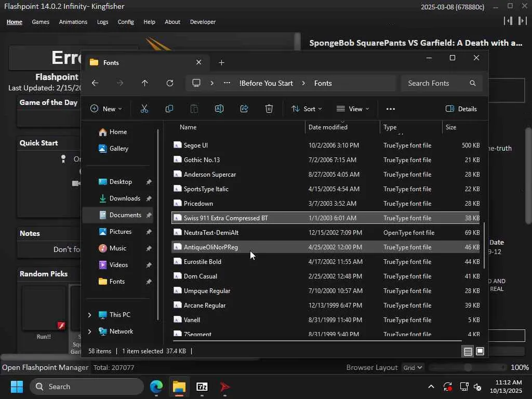Click the Rename icon in Explorer toolbar
This screenshot has width=532, height=399.
pos(219,109)
